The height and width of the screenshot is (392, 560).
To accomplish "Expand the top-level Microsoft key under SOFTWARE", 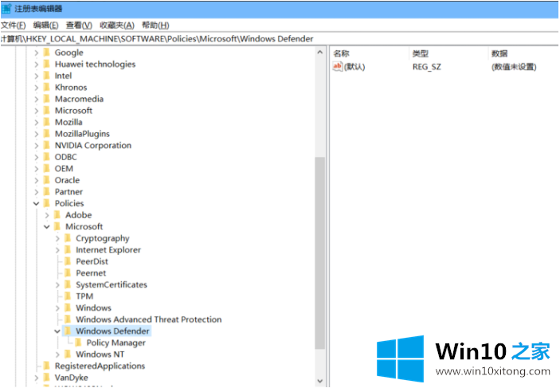I will (x=36, y=111).
